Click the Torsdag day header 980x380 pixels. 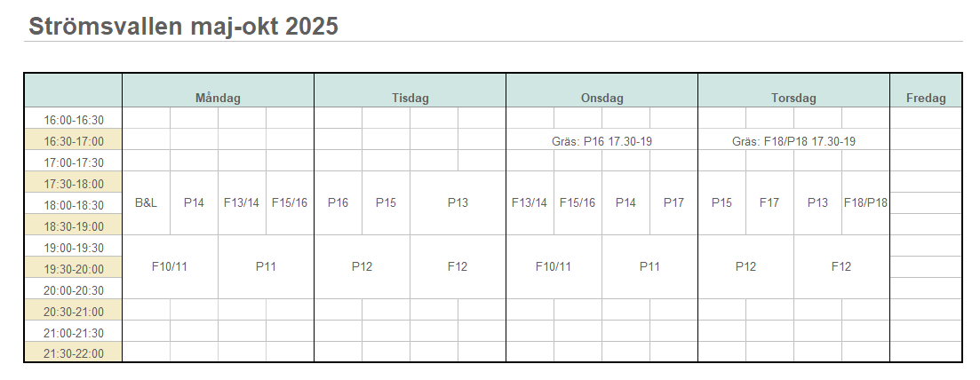pyautogui.click(x=793, y=99)
